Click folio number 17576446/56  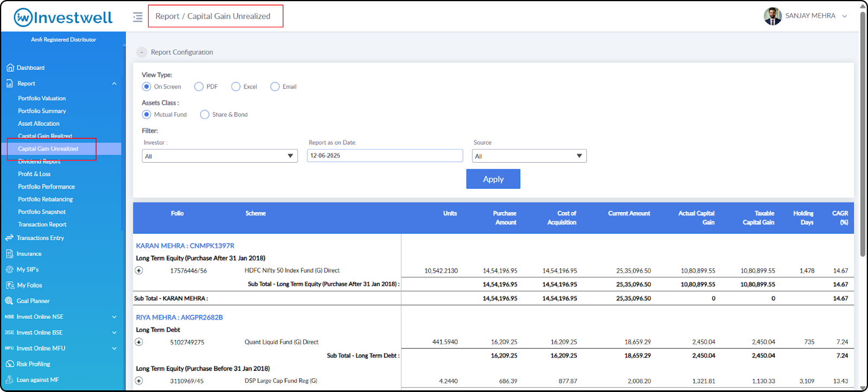[x=188, y=271]
